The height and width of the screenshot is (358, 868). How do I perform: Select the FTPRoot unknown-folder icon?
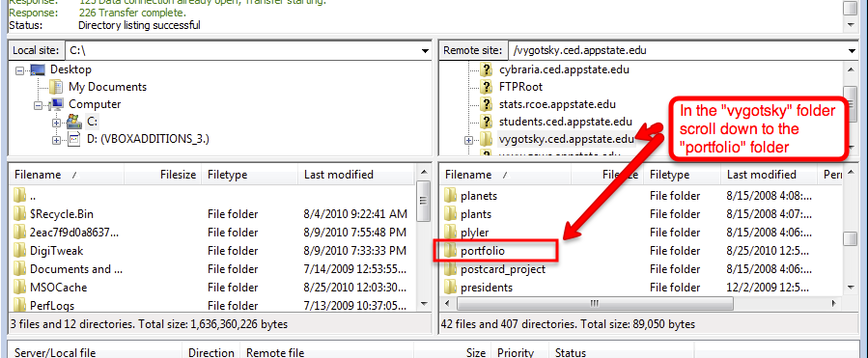(487, 87)
